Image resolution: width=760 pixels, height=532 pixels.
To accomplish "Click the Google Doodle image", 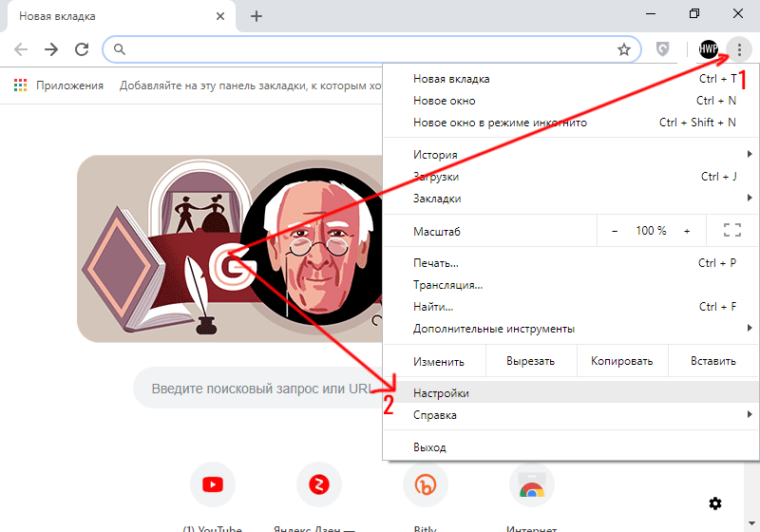I will pyautogui.click(x=230, y=249).
